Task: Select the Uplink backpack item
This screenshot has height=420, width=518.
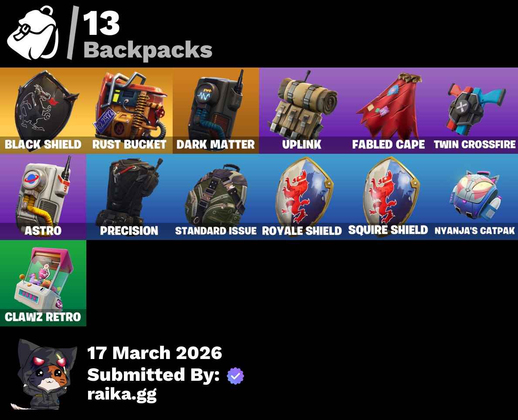Action: [x=302, y=111]
